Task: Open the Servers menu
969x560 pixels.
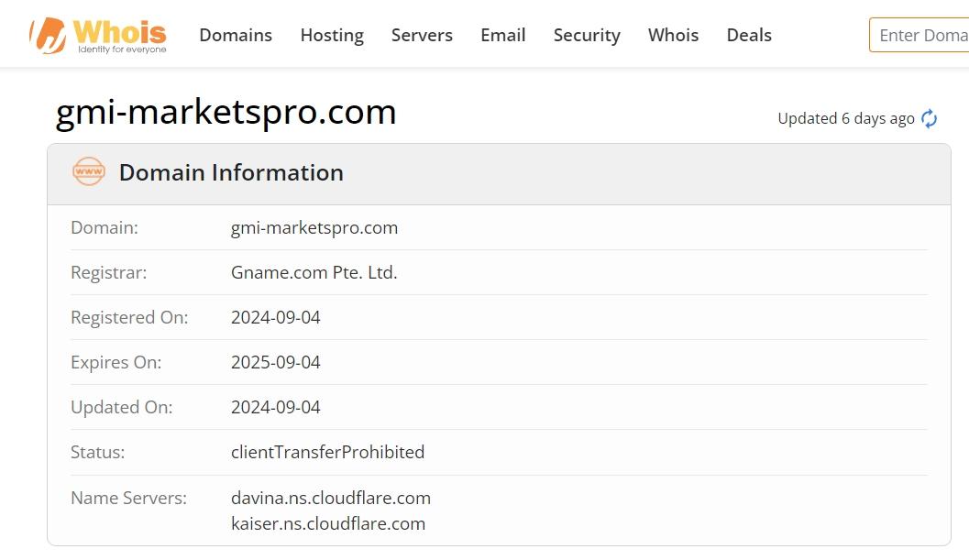Action: pyautogui.click(x=422, y=35)
